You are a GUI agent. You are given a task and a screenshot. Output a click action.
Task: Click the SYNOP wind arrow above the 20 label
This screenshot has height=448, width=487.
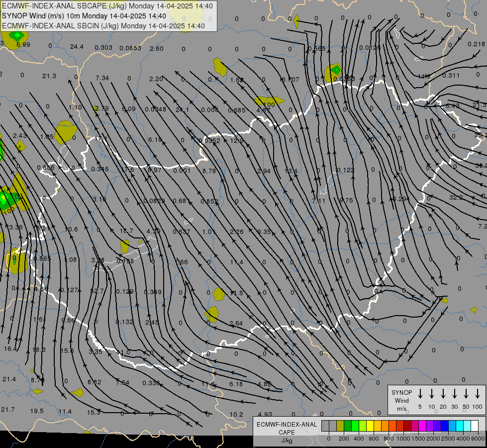pyautogui.click(x=443, y=394)
